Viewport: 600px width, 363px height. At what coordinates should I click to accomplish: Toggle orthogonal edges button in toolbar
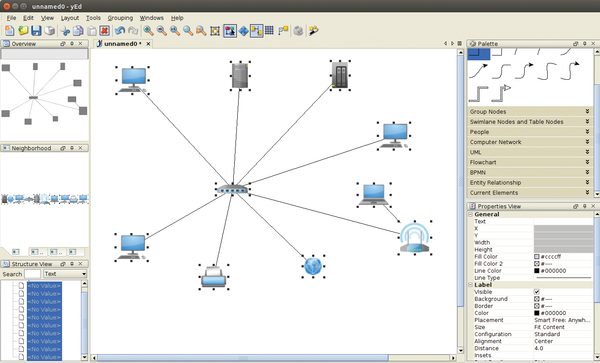point(256,31)
